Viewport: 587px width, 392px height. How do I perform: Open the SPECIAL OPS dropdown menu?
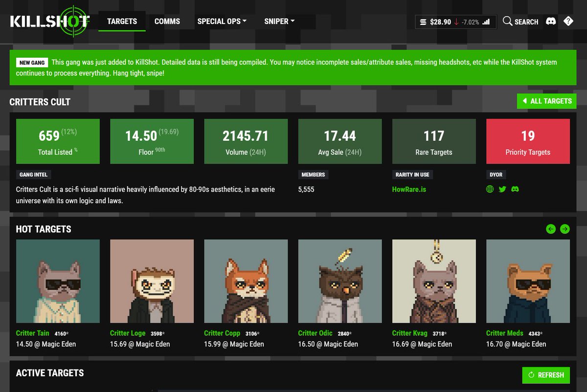222,21
